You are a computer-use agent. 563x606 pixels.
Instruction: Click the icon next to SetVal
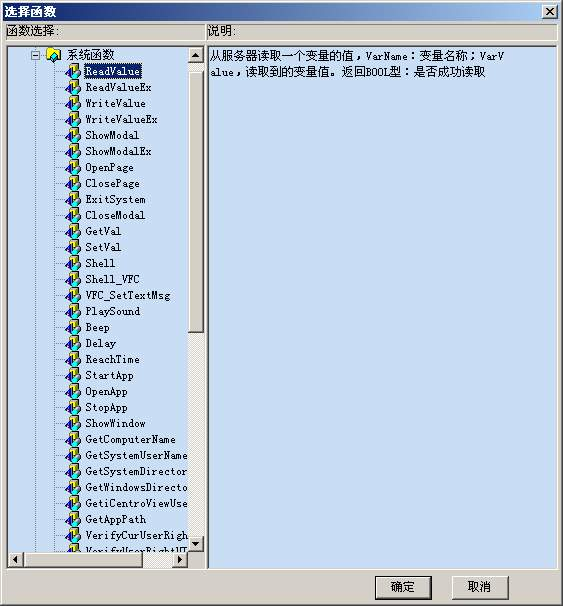73,247
